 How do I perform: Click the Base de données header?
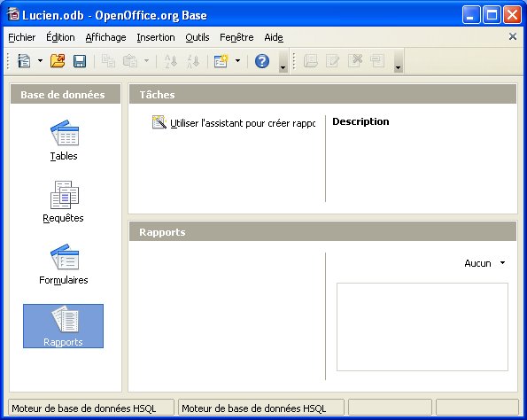[x=66, y=95]
